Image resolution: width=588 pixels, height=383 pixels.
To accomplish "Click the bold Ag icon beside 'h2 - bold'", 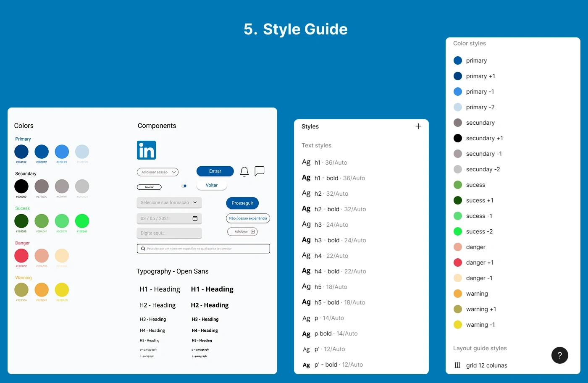I will [306, 209].
